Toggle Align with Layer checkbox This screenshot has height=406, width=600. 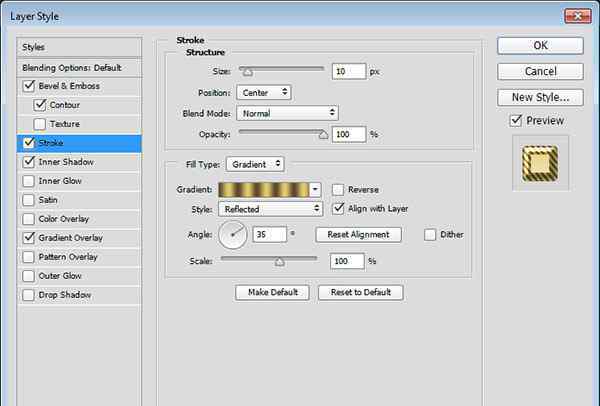(338, 209)
